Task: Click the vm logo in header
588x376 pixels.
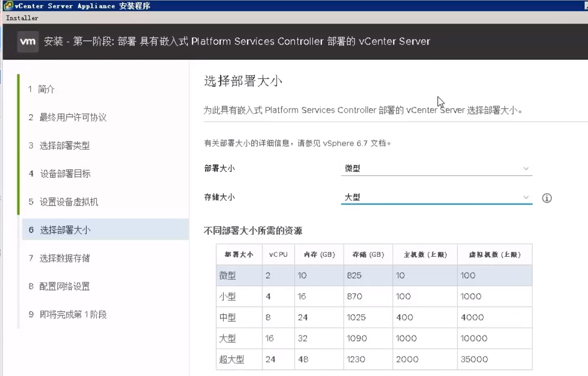Action: pos(28,41)
